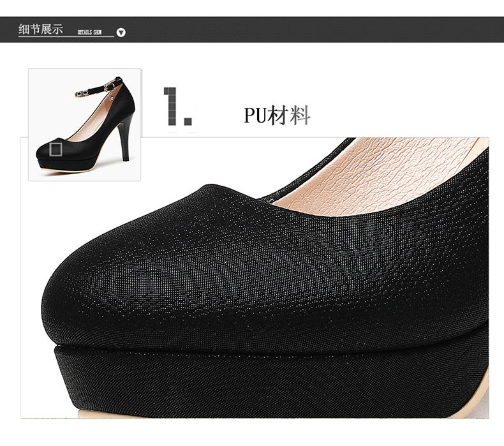Click the DETAILS SHOW label

(89, 32)
